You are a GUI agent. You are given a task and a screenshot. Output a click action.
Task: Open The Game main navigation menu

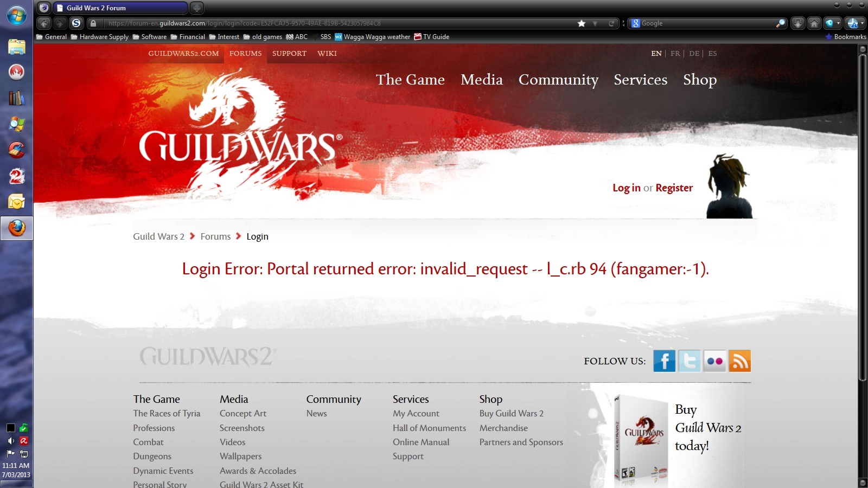(x=410, y=80)
